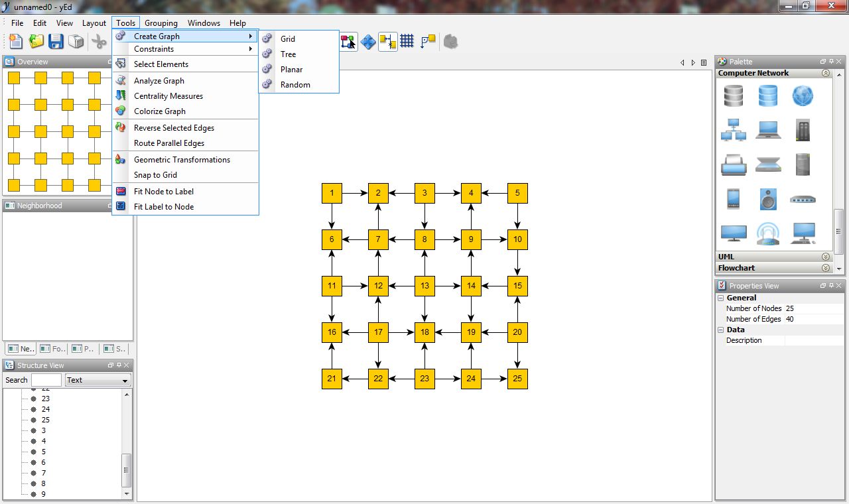Toggle the grid display toolbar icon
This screenshot has height=504, width=849.
(407, 41)
